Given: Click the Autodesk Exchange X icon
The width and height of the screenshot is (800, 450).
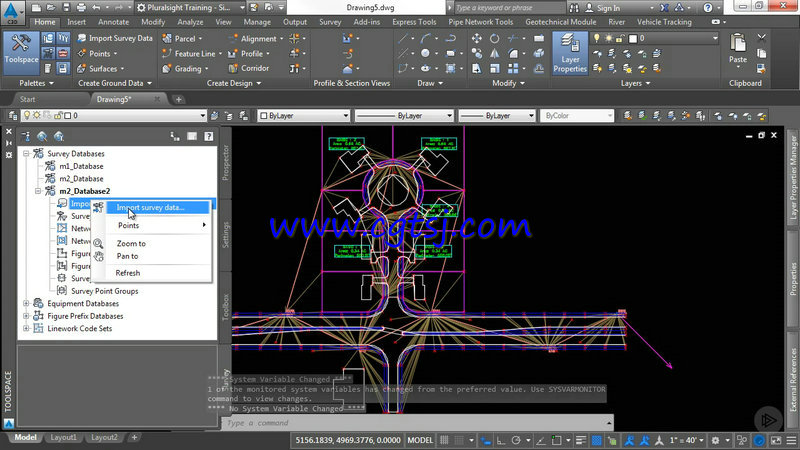Looking at the screenshot, I should point(664,8).
